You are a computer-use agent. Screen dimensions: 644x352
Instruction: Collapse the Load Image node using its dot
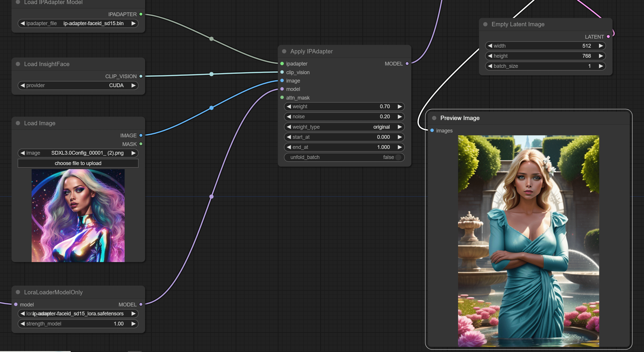click(x=18, y=123)
